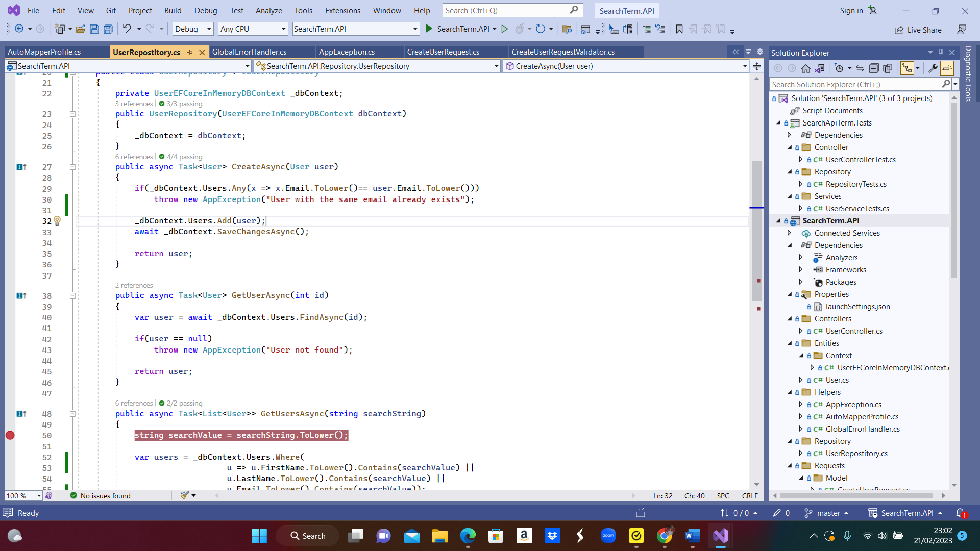Click the '6 references' CodeLens link above CreateAsync
Viewport: 980px width, 551px height.
[x=134, y=157]
